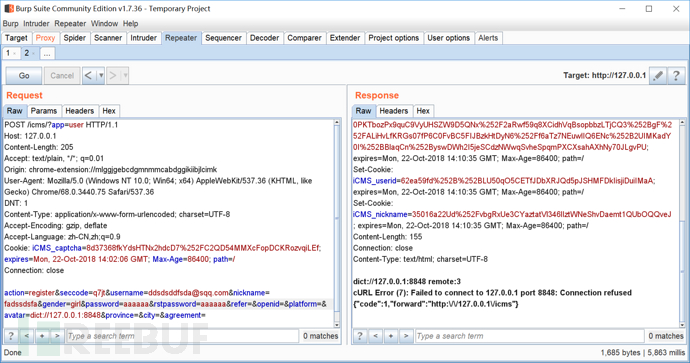
Task: Click the response pane vertical scrollbar
Action: click(682, 224)
